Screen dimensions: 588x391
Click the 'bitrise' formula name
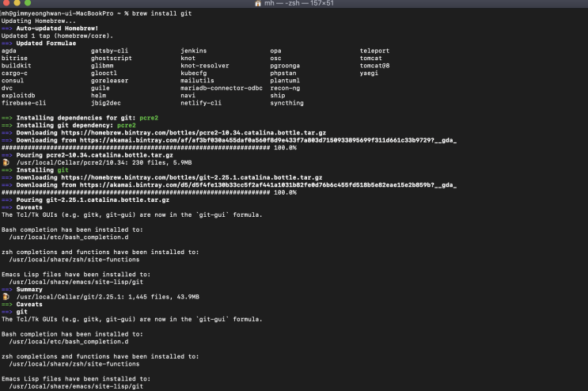[14, 58]
